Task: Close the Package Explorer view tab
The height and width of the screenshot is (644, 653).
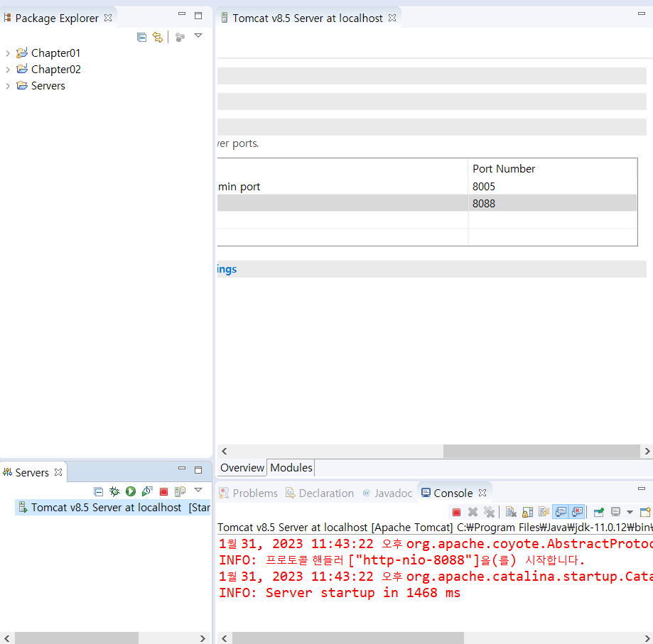Action: pyautogui.click(x=108, y=18)
